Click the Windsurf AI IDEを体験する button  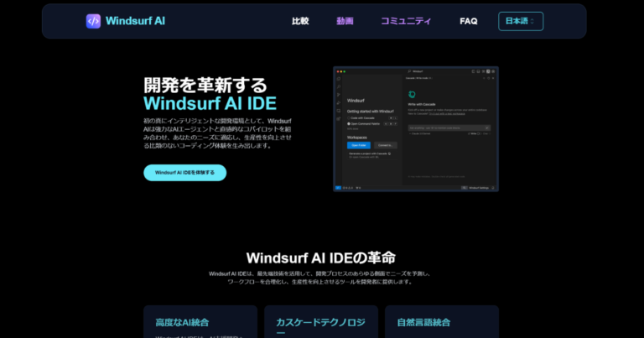coord(184,173)
